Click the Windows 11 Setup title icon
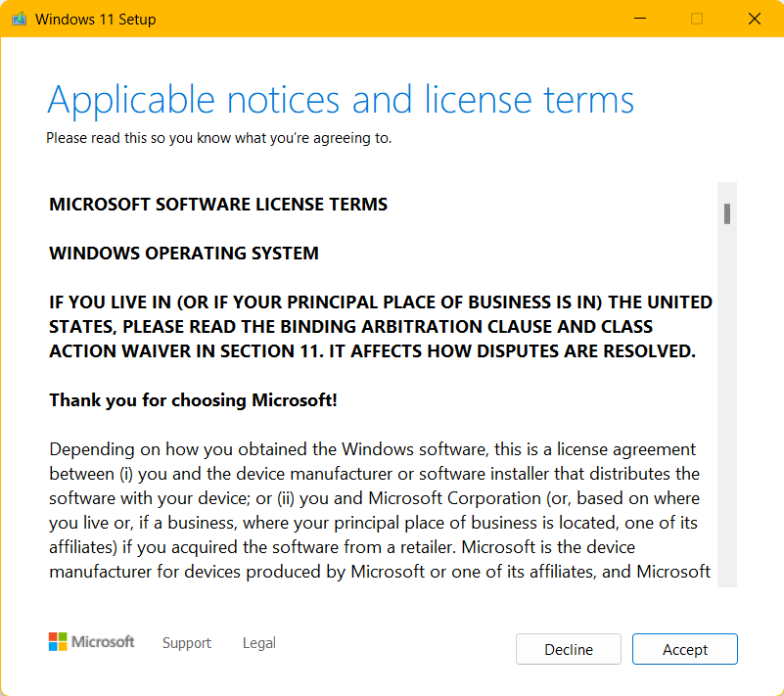The image size is (784, 696). pos(19,19)
